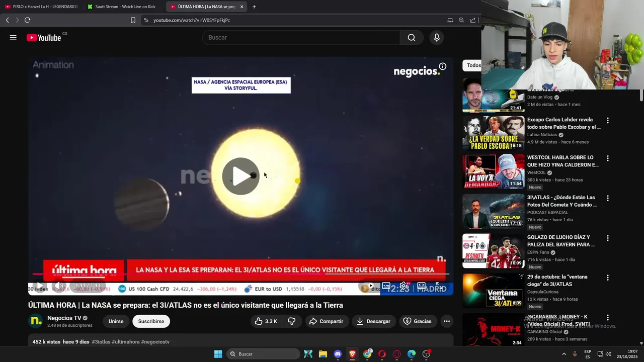
Task: Show hidden system tray icons
Action: click(564, 354)
